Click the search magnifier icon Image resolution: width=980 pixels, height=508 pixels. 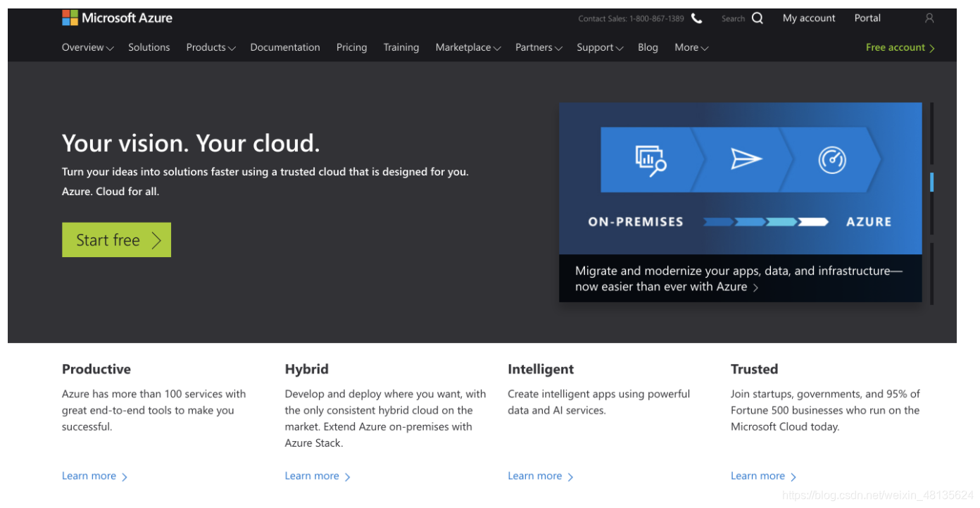(x=758, y=18)
